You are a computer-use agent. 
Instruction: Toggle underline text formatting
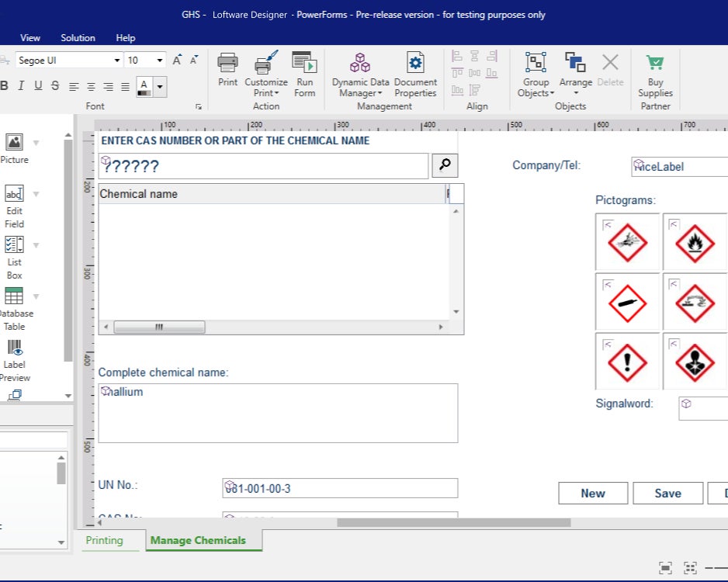click(x=38, y=86)
